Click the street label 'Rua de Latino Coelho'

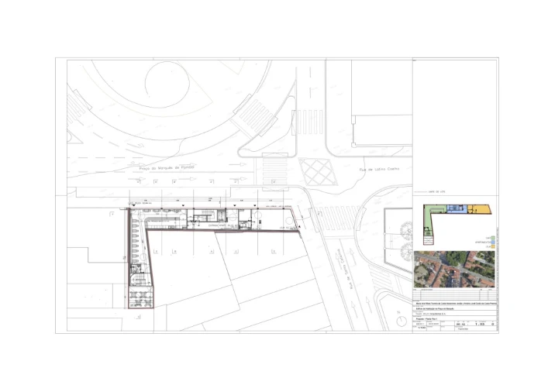click(379, 170)
